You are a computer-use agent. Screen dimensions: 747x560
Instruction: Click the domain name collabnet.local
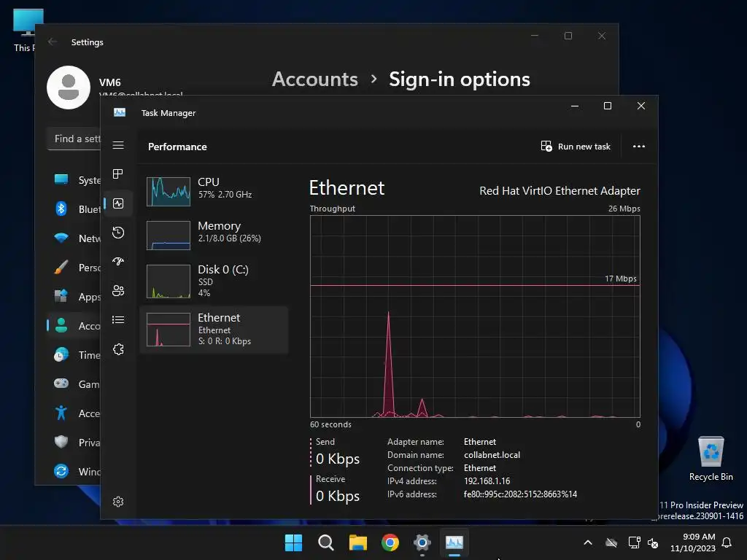pos(492,455)
